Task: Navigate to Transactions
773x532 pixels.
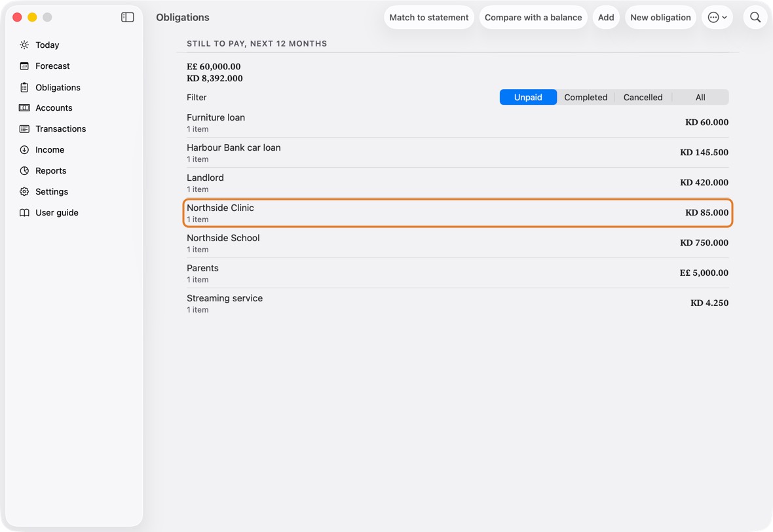Action: click(61, 128)
